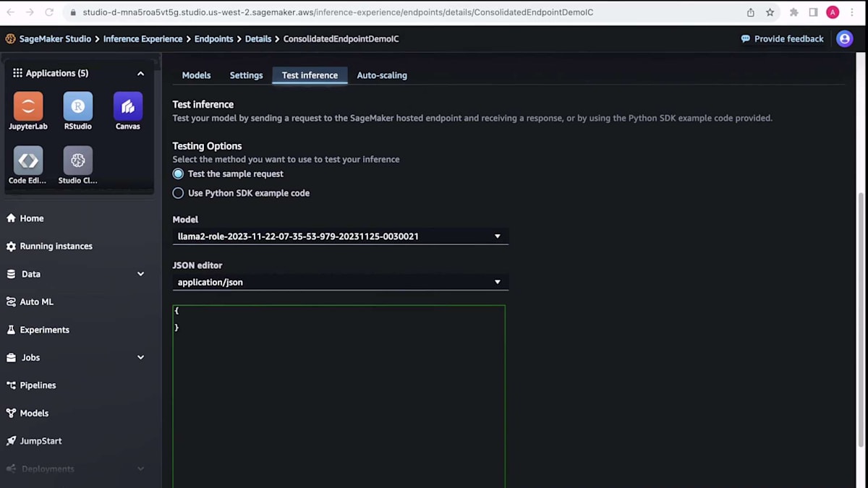Click the Models icon in the sidebar
Viewport: 868px width, 488px height.
pyautogui.click(x=11, y=414)
